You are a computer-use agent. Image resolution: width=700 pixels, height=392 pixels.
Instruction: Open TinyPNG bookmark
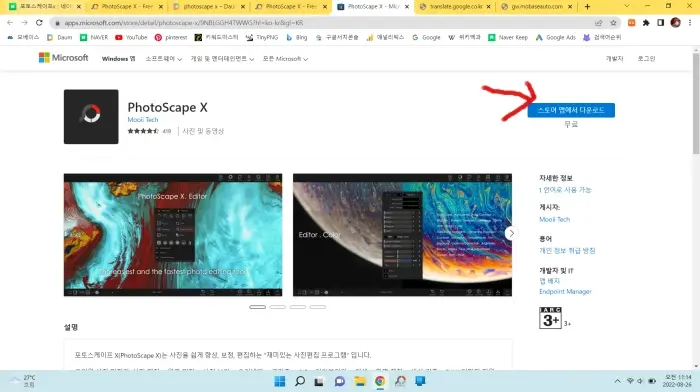[x=262, y=38]
